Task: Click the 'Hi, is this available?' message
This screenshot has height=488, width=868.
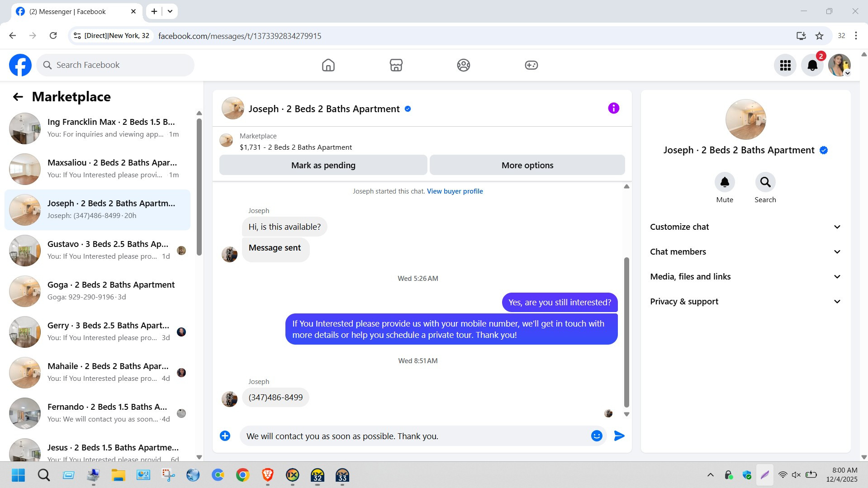Action: point(285,227)
